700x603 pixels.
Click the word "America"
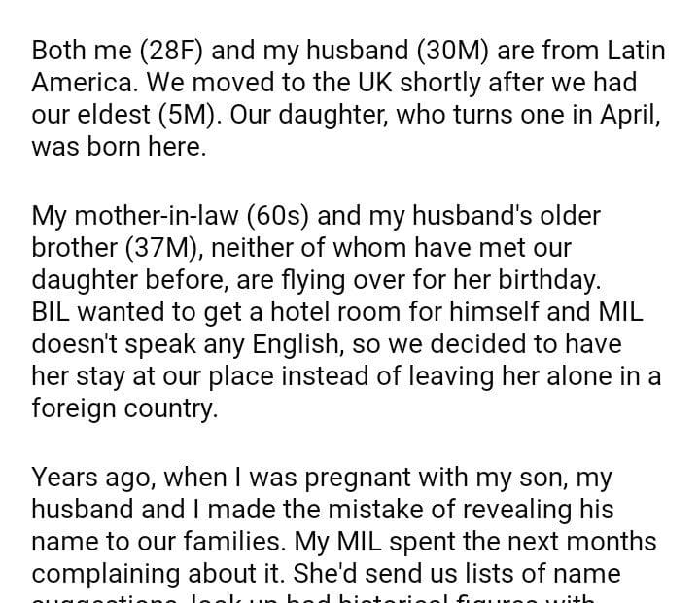pos(82,84)
